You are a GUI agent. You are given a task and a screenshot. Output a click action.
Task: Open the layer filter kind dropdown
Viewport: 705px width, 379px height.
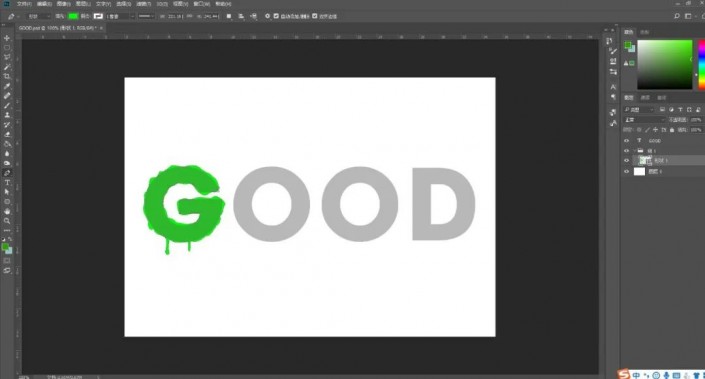(639, 110)
